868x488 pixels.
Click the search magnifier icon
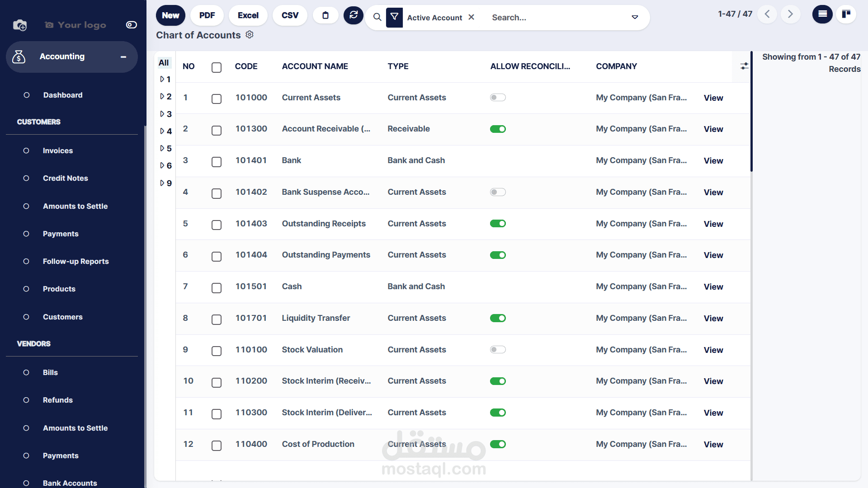pos(377,17)
